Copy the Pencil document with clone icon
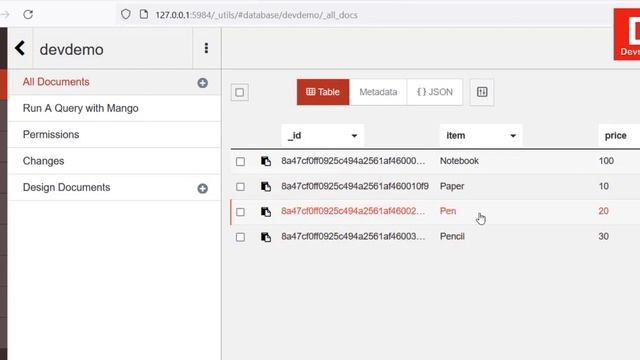 266,237
